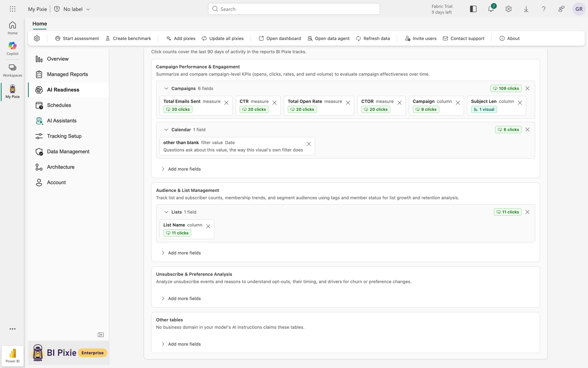Remove the CTOR measure field
The width and height of the screenshot is (588, 368).
399,103
